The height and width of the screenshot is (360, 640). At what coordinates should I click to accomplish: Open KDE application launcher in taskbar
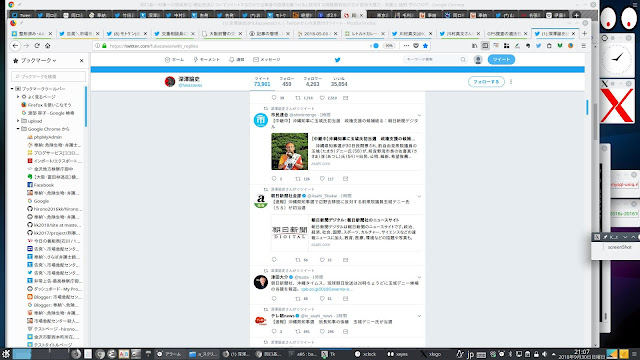[x=6, y=354]
